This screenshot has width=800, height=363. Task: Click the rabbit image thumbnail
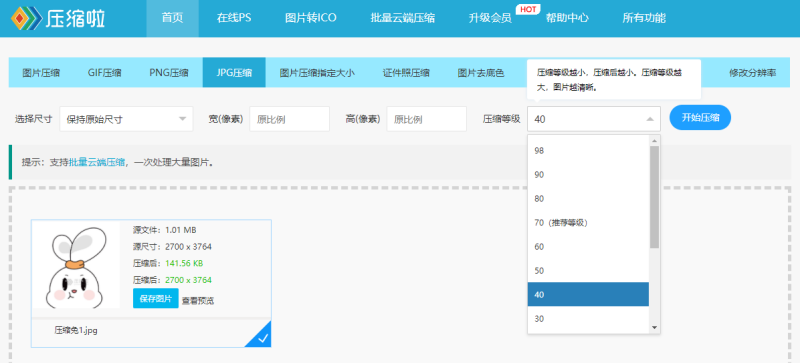coord(76,265)
